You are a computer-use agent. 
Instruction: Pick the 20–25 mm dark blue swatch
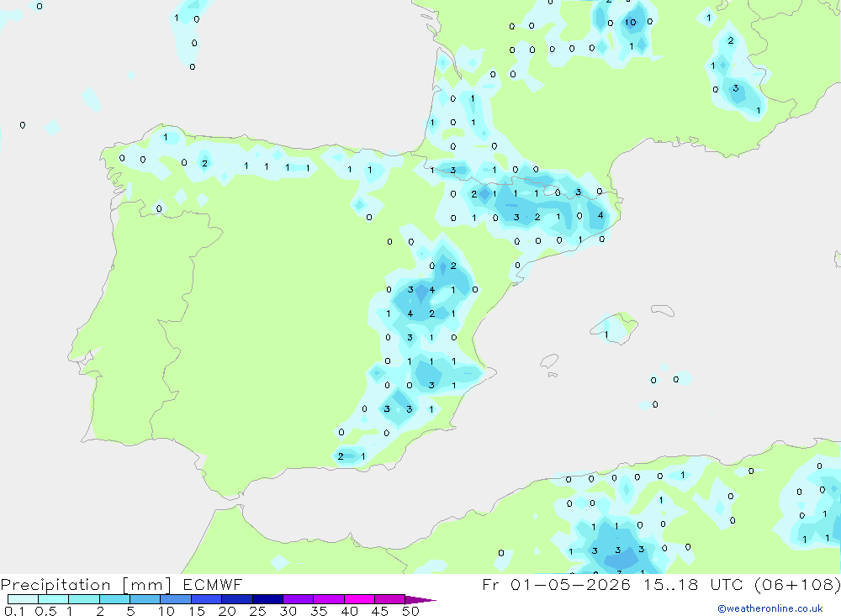pyautogui.click(x=237, y=599)
